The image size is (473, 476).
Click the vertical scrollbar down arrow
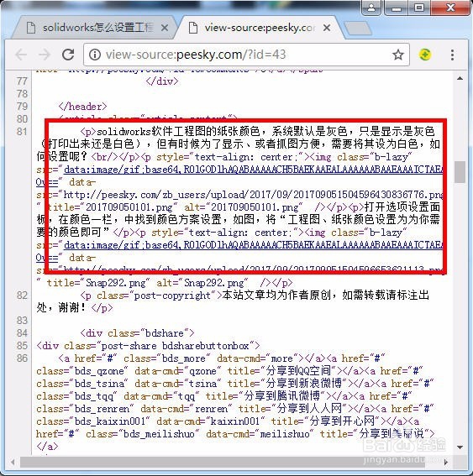tap(460, 447)
